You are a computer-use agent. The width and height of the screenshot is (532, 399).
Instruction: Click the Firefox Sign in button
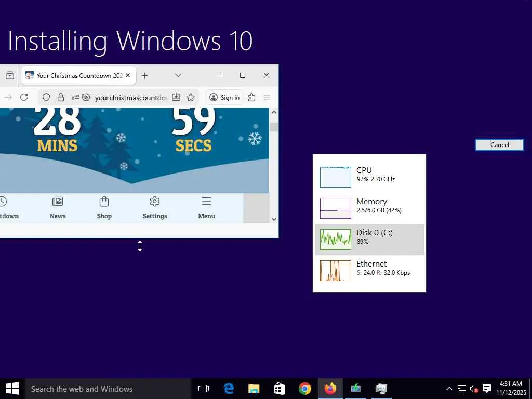[224, 97]
